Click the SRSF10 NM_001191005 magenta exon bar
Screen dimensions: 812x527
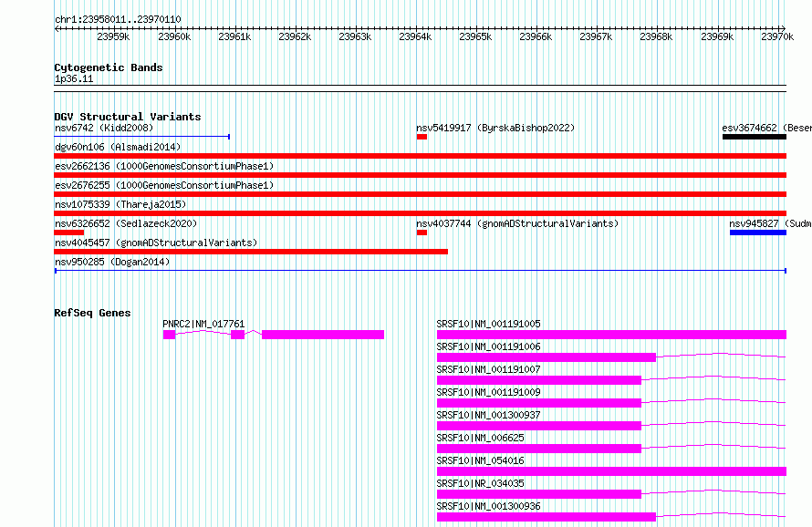611,335
